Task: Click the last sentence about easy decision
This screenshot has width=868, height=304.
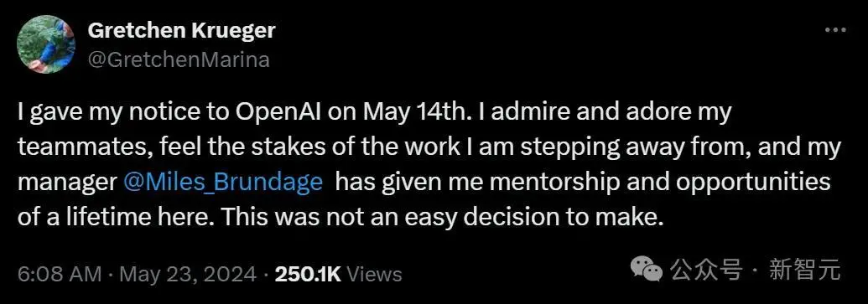Action: tap(442, 218)
